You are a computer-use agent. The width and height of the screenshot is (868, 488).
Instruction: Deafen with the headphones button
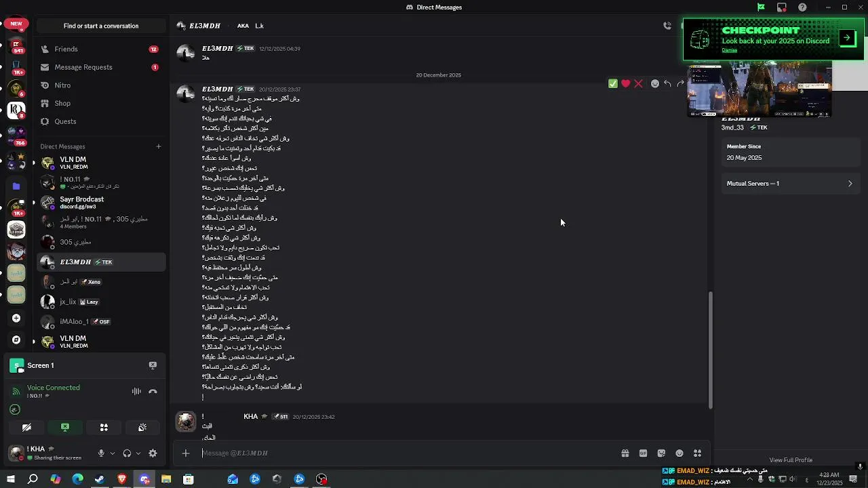127,453
